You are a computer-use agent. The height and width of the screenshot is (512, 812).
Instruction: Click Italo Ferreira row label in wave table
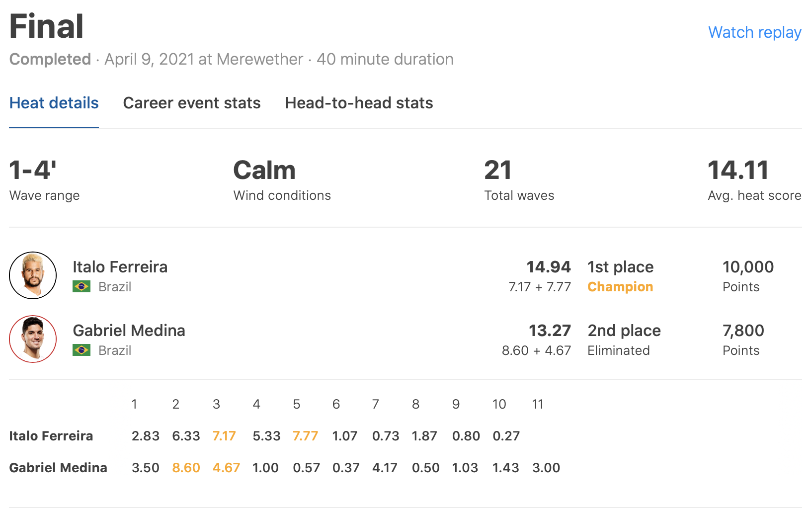tap(51, 436)
